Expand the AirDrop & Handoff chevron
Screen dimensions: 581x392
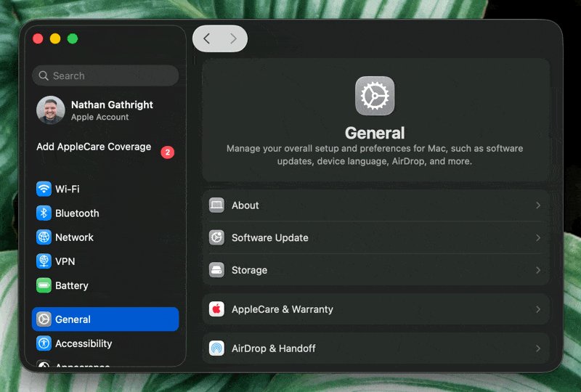(538, 348)
